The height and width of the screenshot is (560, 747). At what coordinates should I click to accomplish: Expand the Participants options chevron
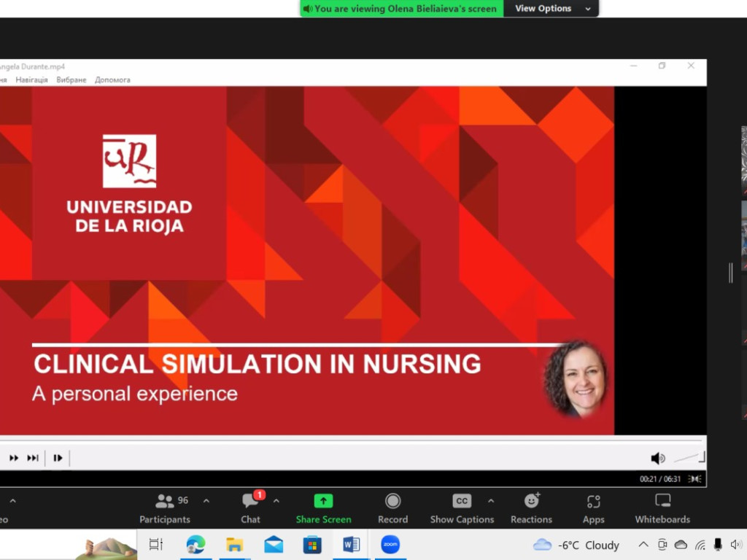(x=206, y=501)
